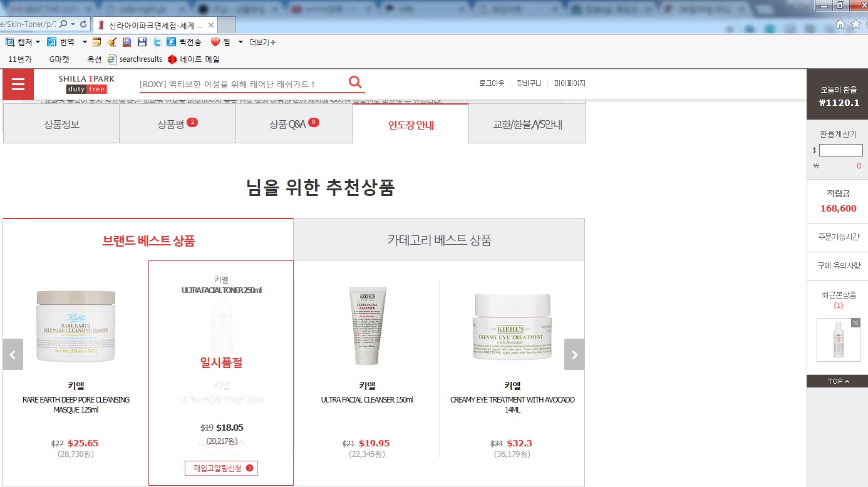Refresh the page with the reload icon

click(x=85, y=24)
